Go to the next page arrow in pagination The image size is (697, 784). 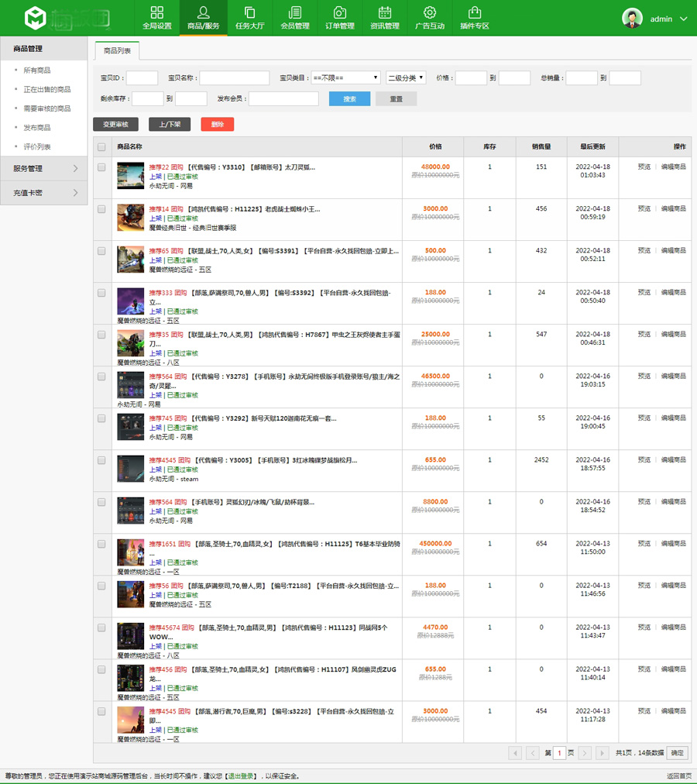coord(585,753)
